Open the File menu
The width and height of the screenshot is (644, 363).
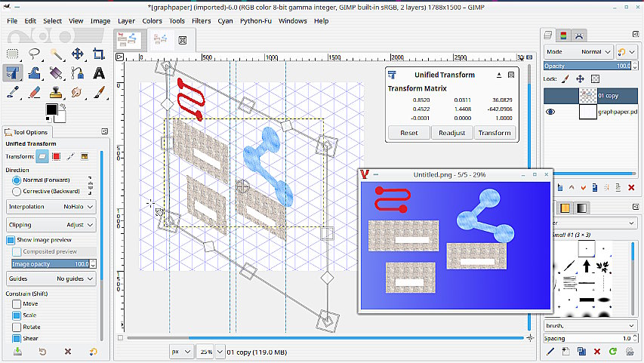[x=12, y=21]
